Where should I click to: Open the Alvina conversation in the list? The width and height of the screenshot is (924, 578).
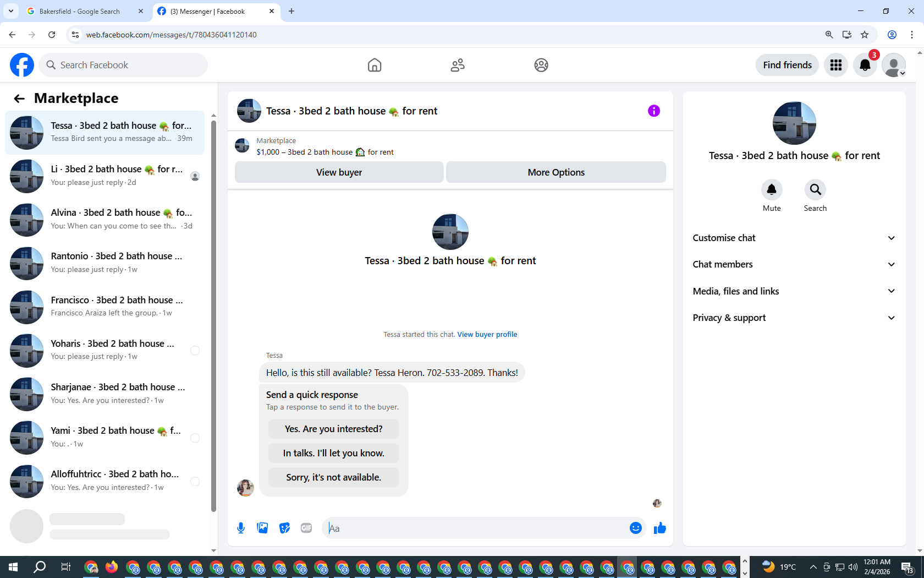[x=105, y=220]
